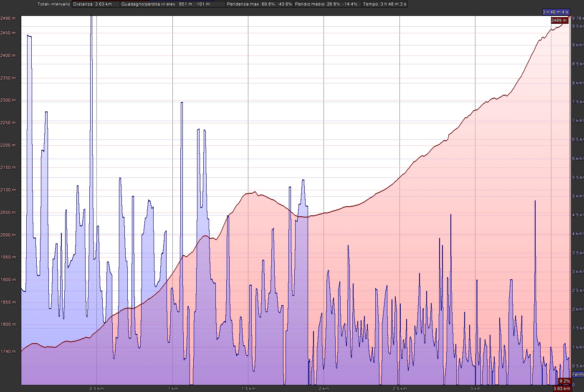Select the 'Pendio medio: 26.8%, -14.4%' field
This screenshot has height=392, width=584.
pos(327,4)
